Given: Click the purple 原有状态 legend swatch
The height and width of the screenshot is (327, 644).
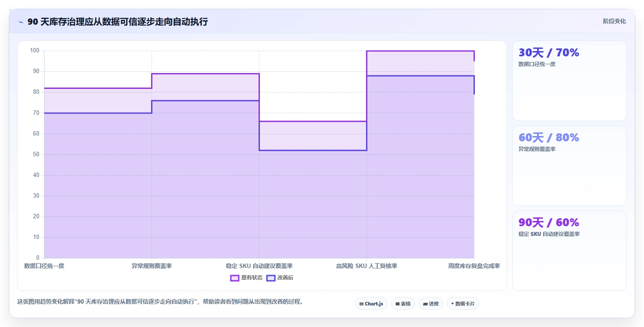Looking at the screenshot, I should click(235, 278).
